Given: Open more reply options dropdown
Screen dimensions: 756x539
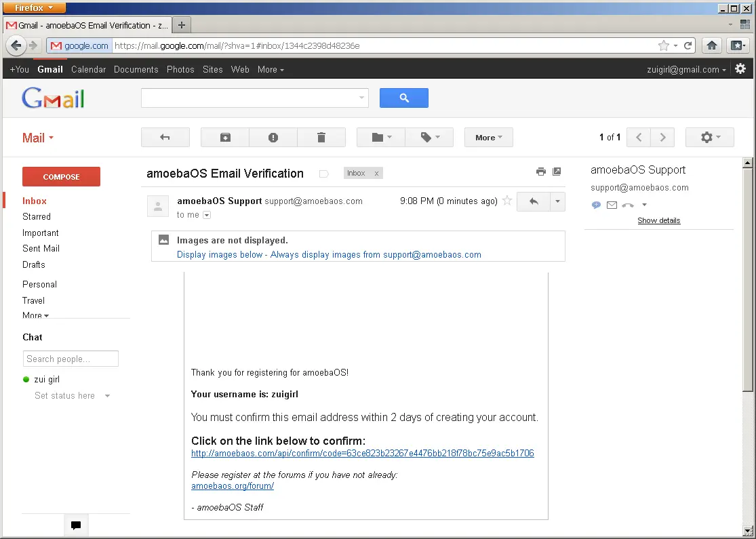Looking at the screenshot, I should [x=558, y=201].
